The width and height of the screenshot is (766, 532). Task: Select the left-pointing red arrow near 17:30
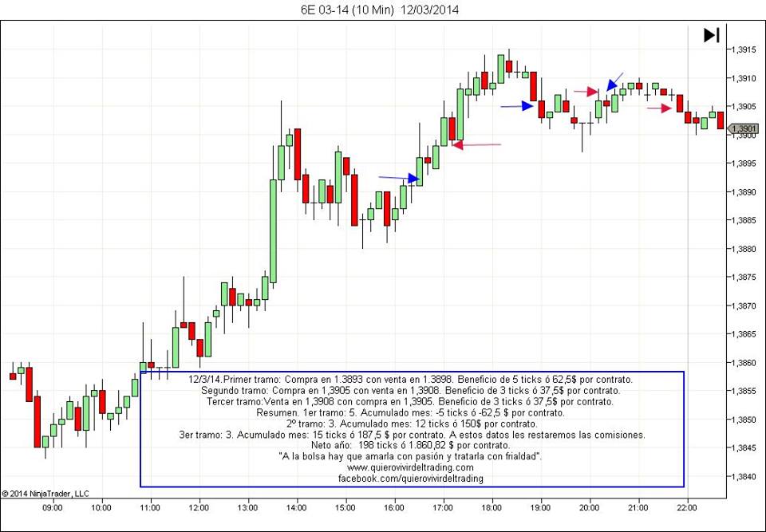tap(476, 144)
